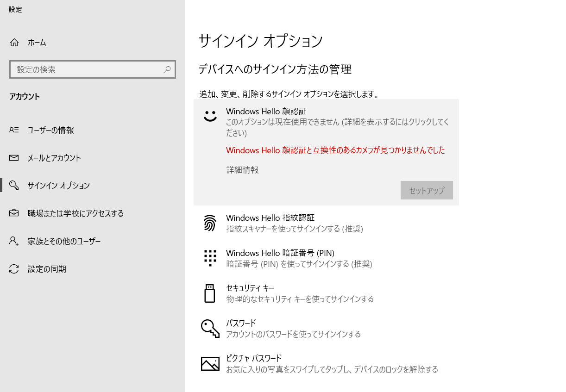Expand Windows Hello 指紋認証 option
This screenshot has height=392, width=566.
coord(326,223)
